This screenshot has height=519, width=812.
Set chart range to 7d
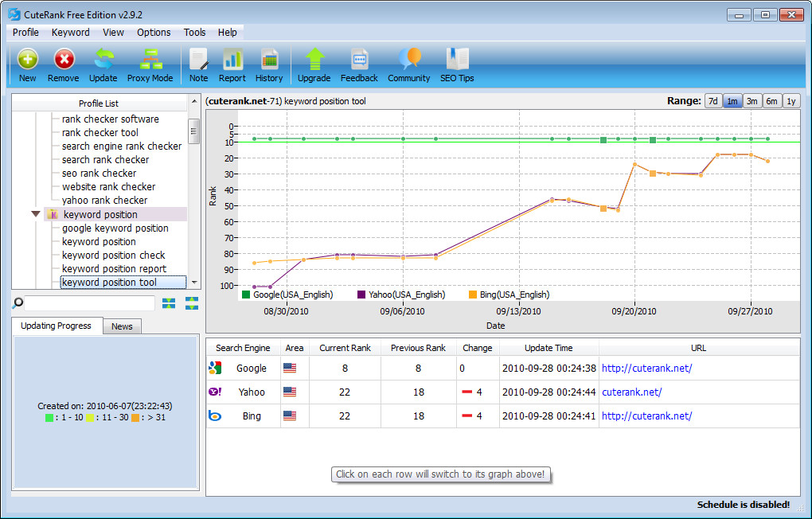pos(713,101)
